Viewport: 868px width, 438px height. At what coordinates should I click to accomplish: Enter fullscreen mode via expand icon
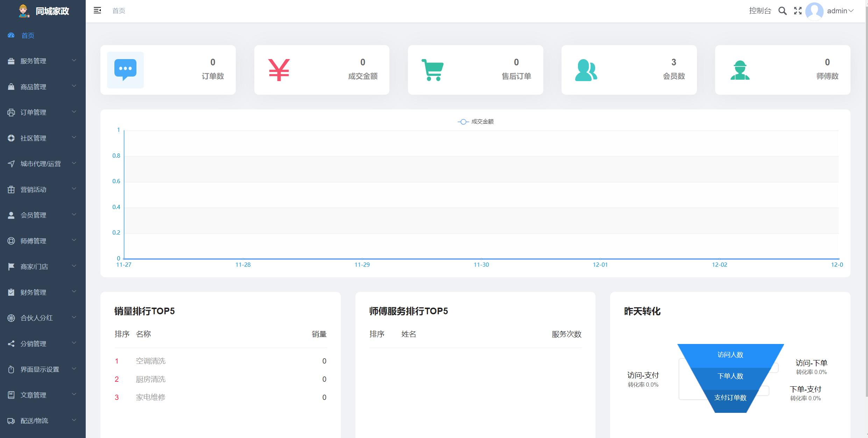point(798,11)
